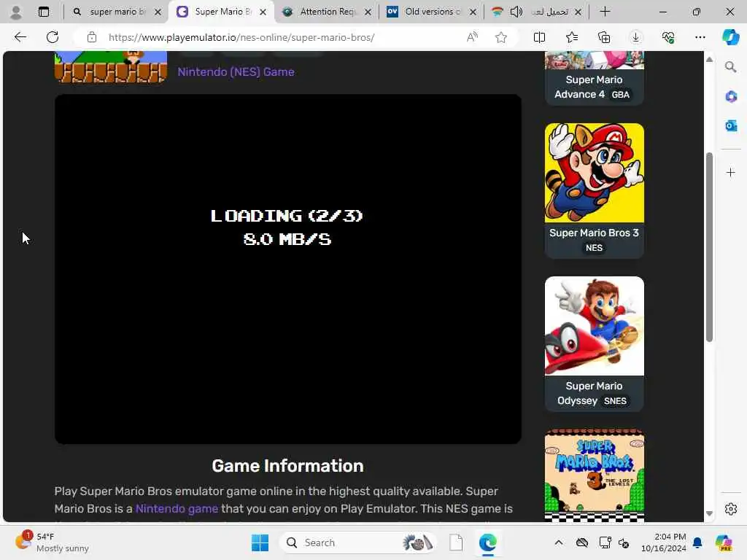The height and width of the screenshot is (560, 747).
Task: Click the taskbar Search box
Action: point(357,542)
